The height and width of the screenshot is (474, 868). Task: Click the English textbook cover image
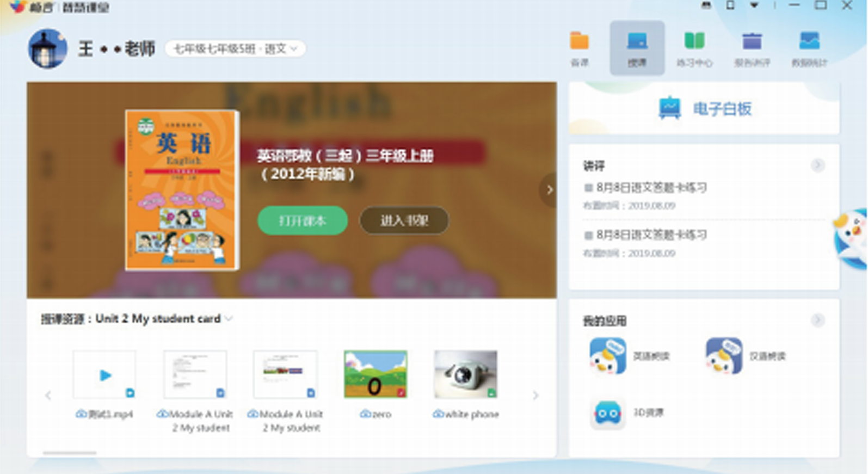point(182,190)
